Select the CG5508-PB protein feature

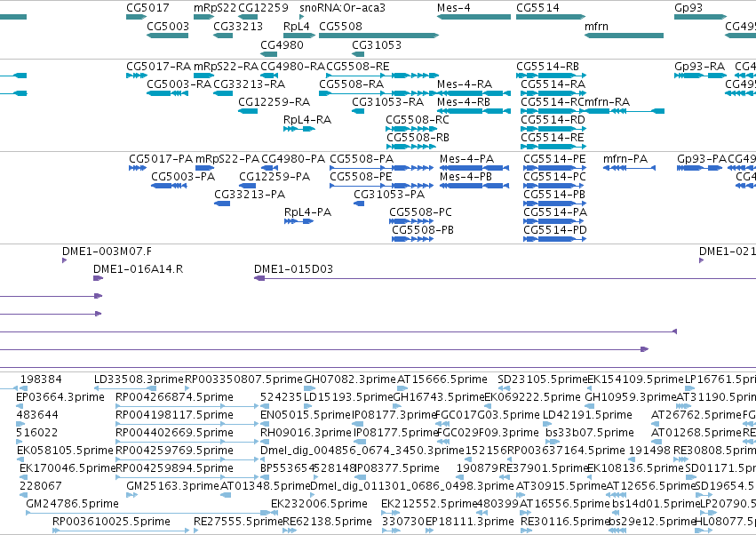412,239
